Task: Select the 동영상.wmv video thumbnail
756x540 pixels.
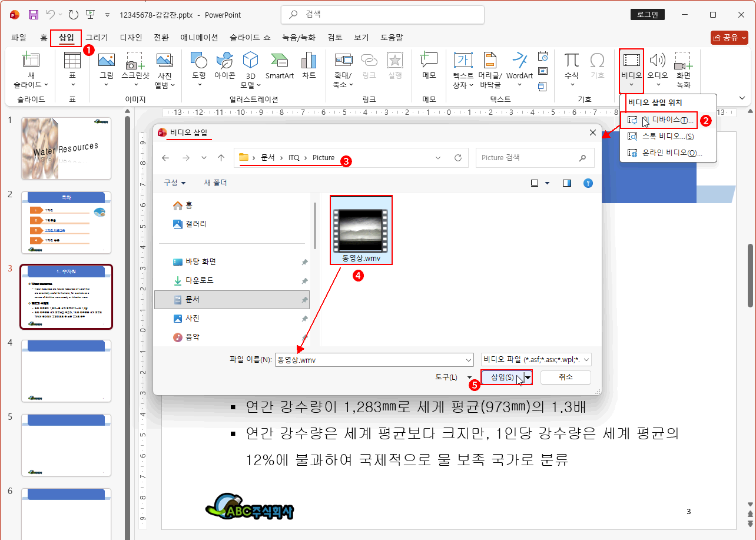Action: pos(361,228)
